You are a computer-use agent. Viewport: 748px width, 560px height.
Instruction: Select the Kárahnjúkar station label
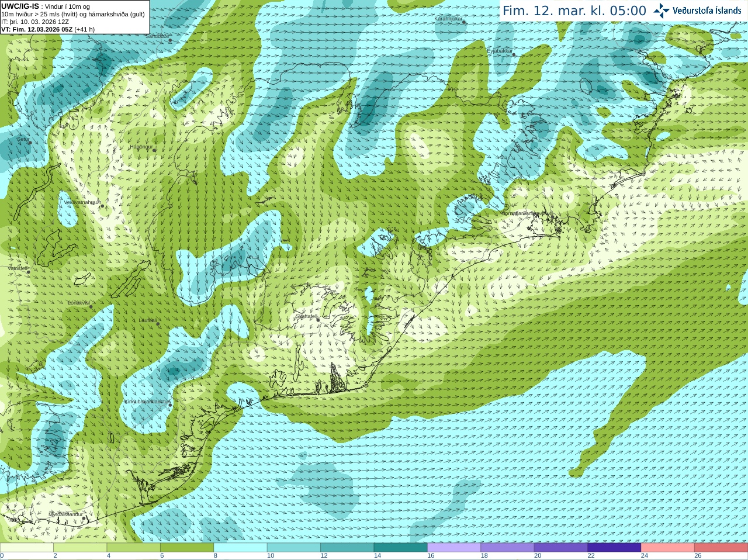click(448, 19)
